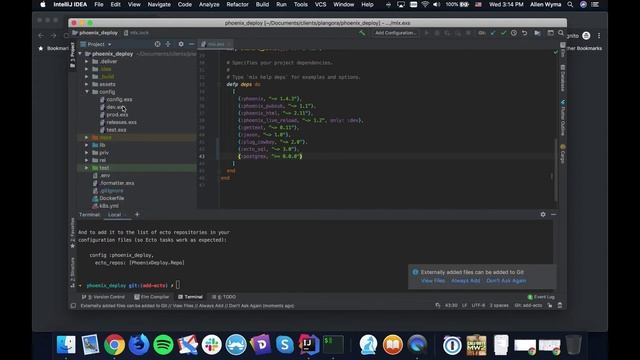
Task: Click the Git update project icon
Action: point(493,33)
